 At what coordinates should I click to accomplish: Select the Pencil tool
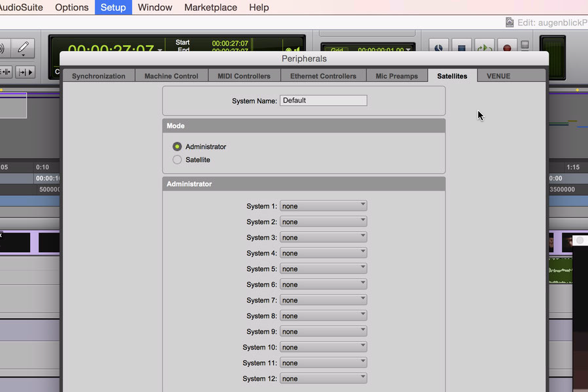click(x=24, y=48)
